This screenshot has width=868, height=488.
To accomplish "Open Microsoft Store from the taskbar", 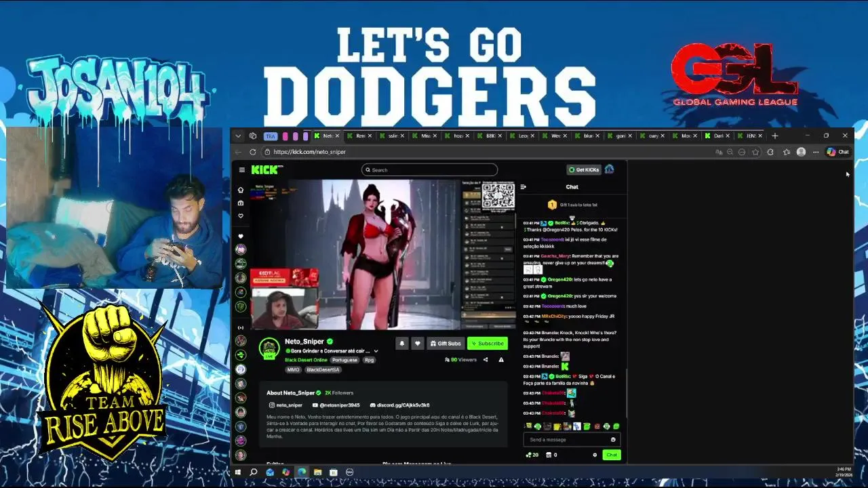I will 334,472.
